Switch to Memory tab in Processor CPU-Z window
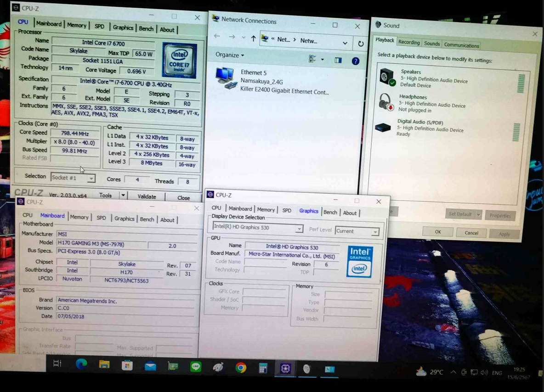Screen dimensions: 544x392 tap(77, 25)
